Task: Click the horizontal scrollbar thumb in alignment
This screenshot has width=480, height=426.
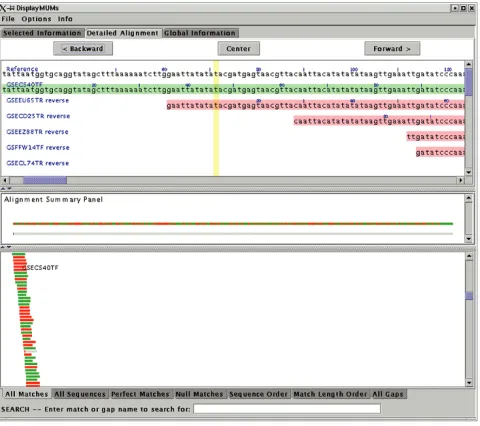Action: coord(45,180)
